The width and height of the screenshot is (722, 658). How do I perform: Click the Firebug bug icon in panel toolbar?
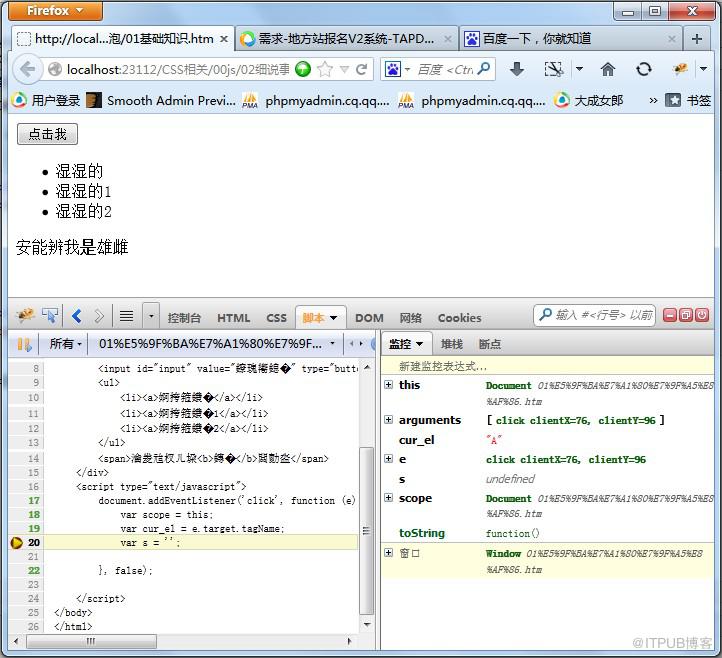pyautogui.click(x=25, y=316)
